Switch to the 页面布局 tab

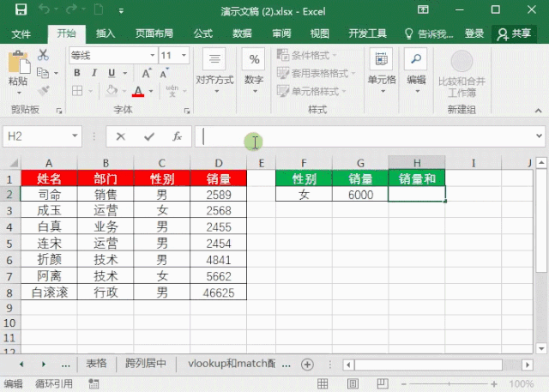tap(154, 33)
